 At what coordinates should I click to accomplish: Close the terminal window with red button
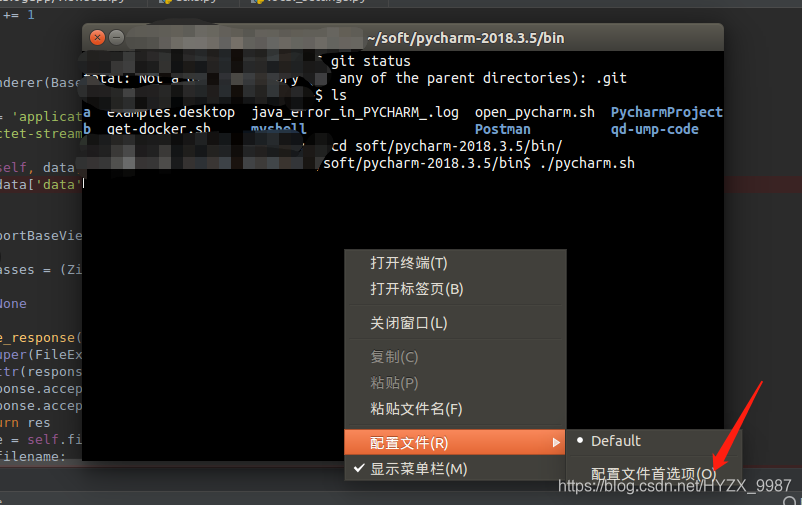(x=97, y=37)
